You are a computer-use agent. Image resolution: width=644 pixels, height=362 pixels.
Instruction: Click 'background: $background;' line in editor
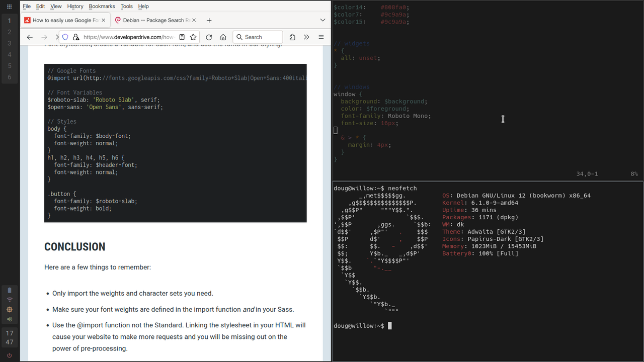coord(384,102)
